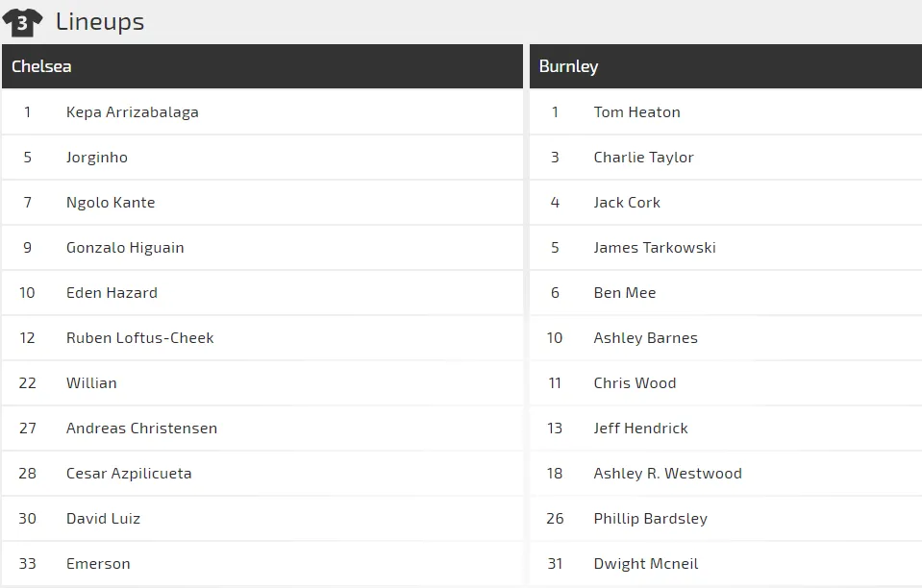Select Ashley Barnes from Burnley list
Viewport: 922px width, 588px height.
[x=645, y=338]
